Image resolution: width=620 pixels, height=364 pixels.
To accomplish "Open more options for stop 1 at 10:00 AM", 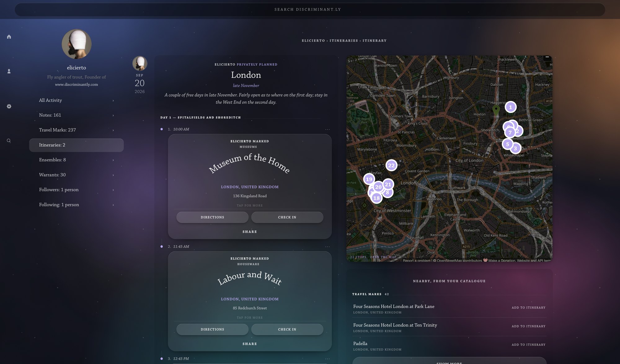I will (x=327, y=129).
